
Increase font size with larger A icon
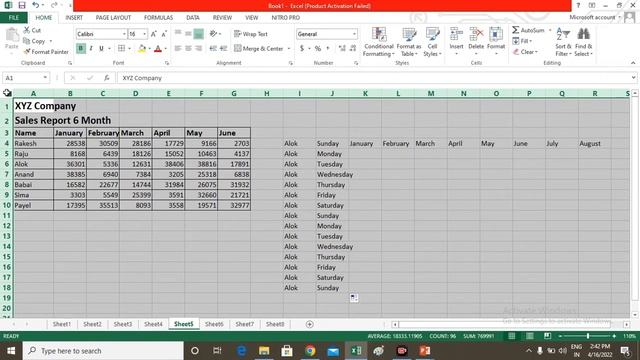click(153, 34)
